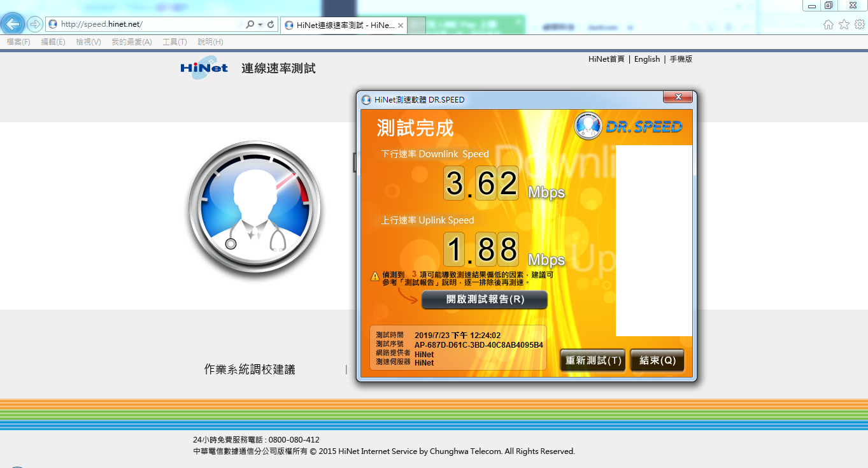
Task: Open the 工具(T) menu
Action: (174, 42)
